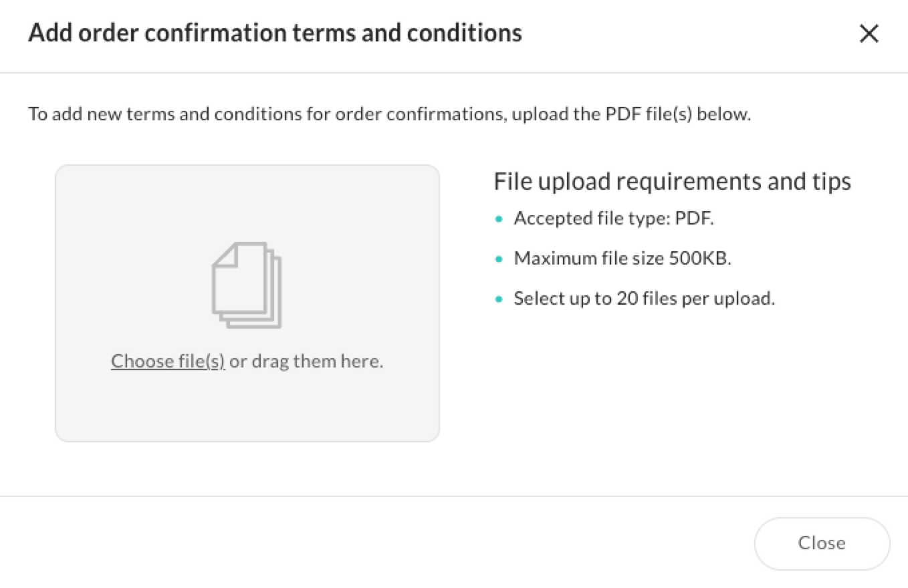Viewport: 908px width, 588px height.
Task: Click the File upload requirements and tips heading
Action: pos(672,180)
